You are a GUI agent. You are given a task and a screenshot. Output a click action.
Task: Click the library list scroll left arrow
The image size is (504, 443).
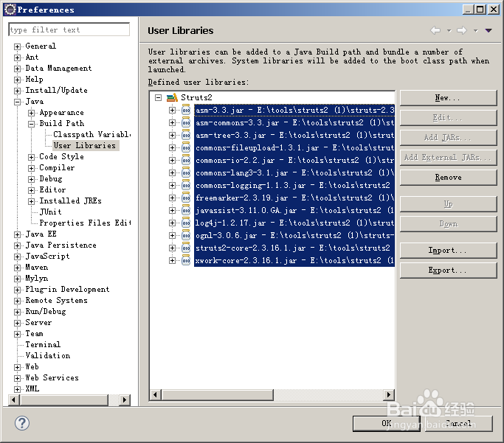click(156, 394)
